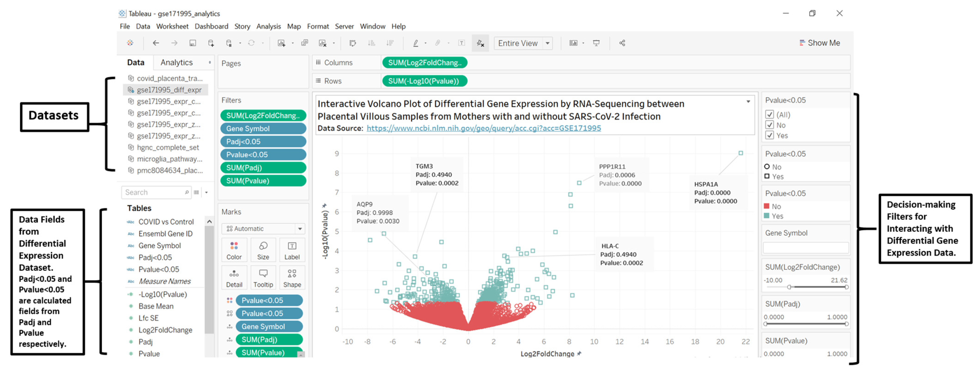Open Presentation Mode icon
This screenshot has height=375, width=980.
596,43
